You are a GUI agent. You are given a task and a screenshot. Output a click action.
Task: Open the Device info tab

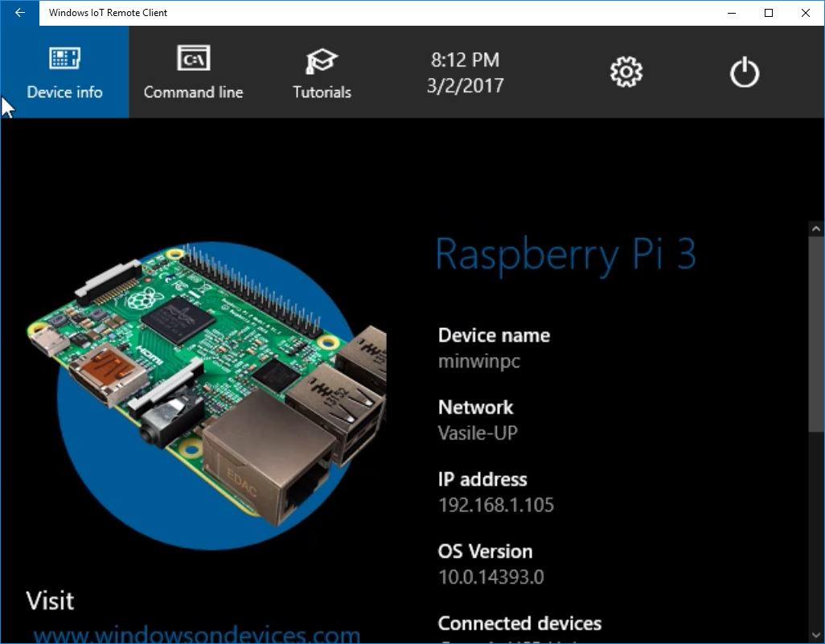click(64, 72)
